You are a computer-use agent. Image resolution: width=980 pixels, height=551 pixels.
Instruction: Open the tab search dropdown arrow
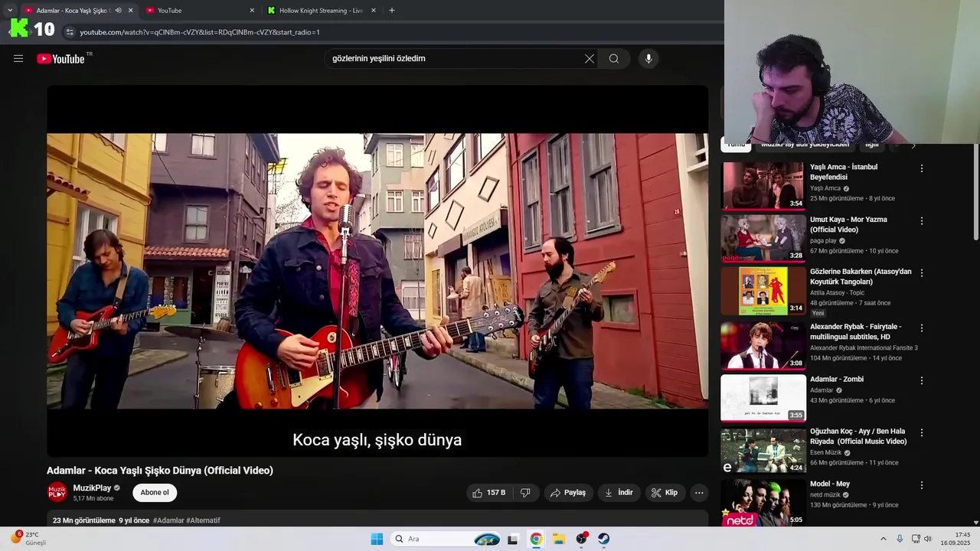[x=9, y=11]
